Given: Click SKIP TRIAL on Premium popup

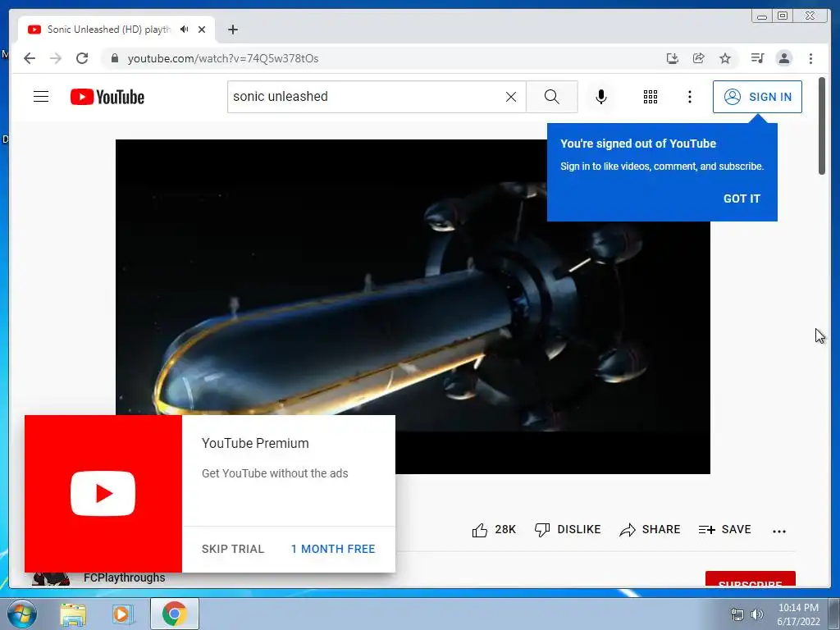Looking at the screenshot, I should pos(233,549).
